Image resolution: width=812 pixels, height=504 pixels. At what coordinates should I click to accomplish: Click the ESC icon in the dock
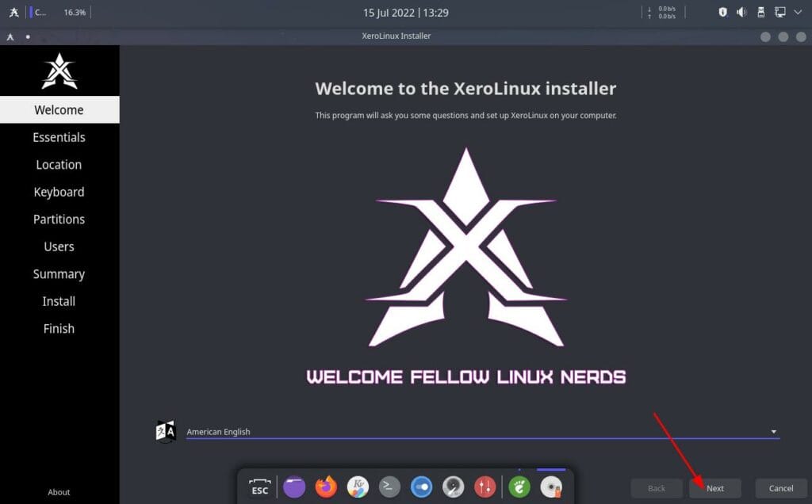[260, 487]
